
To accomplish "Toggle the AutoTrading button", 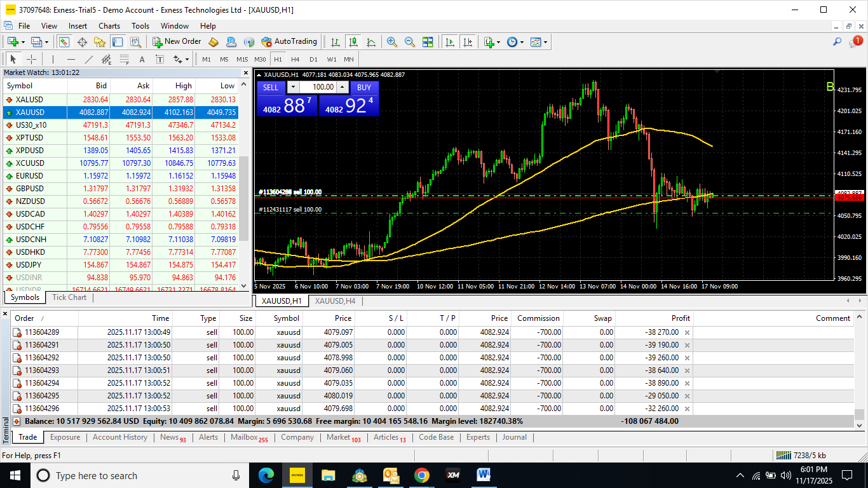I will click(288, 42).
